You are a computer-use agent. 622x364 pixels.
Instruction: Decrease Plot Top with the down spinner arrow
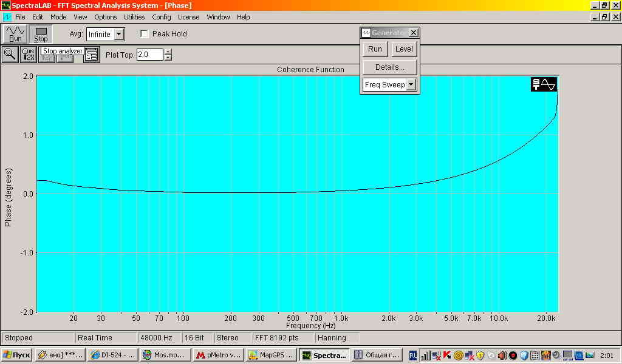click(168, 58)
